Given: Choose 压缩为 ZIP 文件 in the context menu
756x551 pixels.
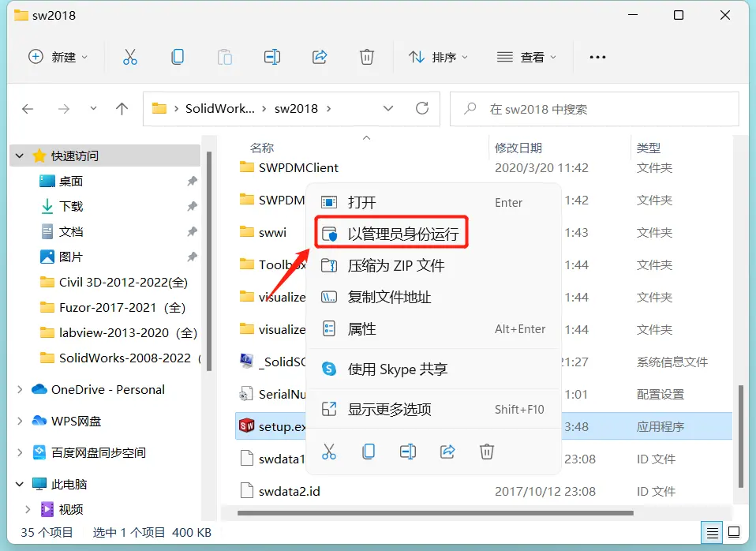Looking at the screenshot, I should [434, 265].
